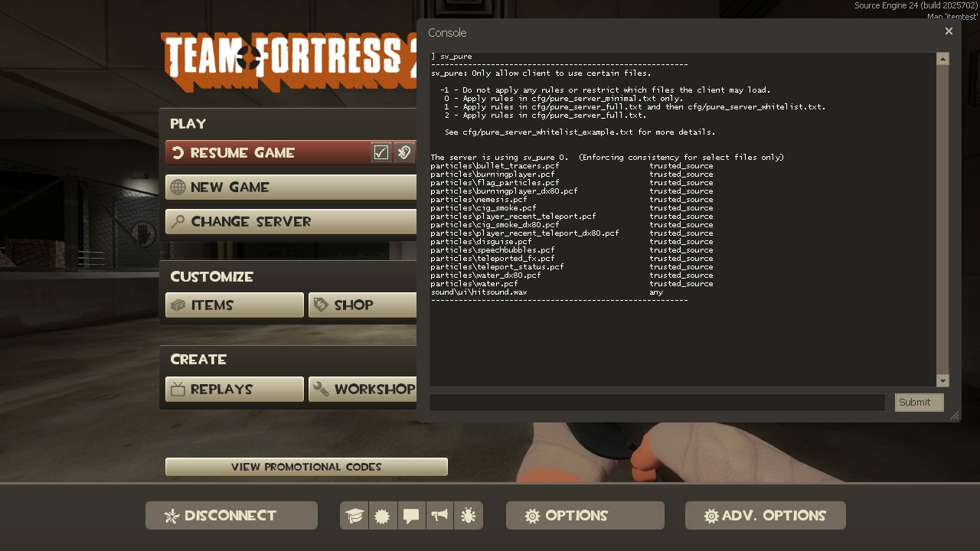Image resolution: width=980 pixels, height=551 pixels.
Task: Open the Options menu
Action: click(x=585, y=516)
